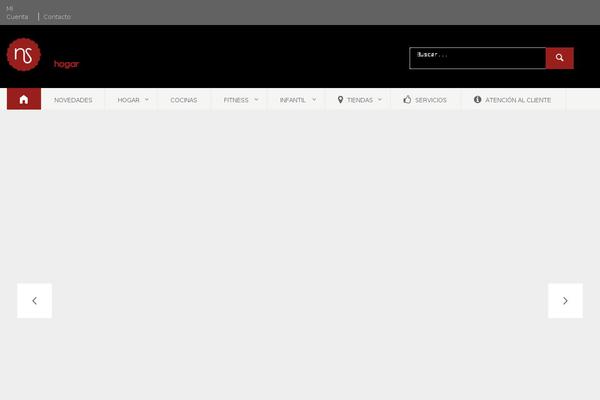Viewport: 600px width, 400px height.
Task: Click the Tiendas map pin icon
Action: 340,100
